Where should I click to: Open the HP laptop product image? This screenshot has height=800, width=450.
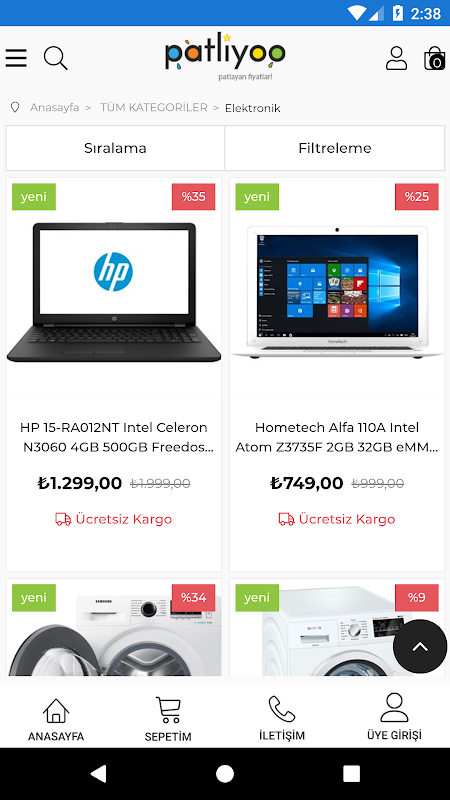[x=114, y=292]
